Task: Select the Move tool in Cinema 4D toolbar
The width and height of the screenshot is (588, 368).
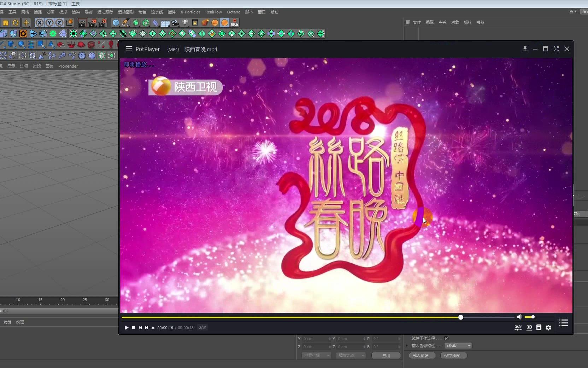Action: pos(26,23)
